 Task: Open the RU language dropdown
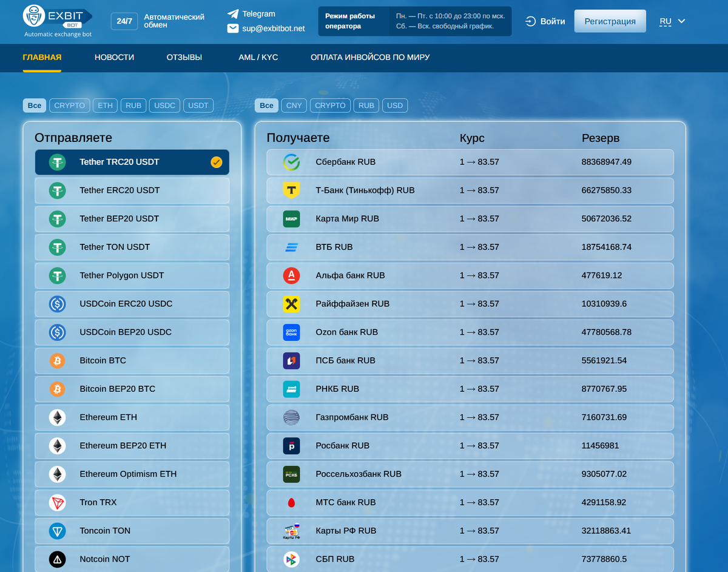point(672,21)
